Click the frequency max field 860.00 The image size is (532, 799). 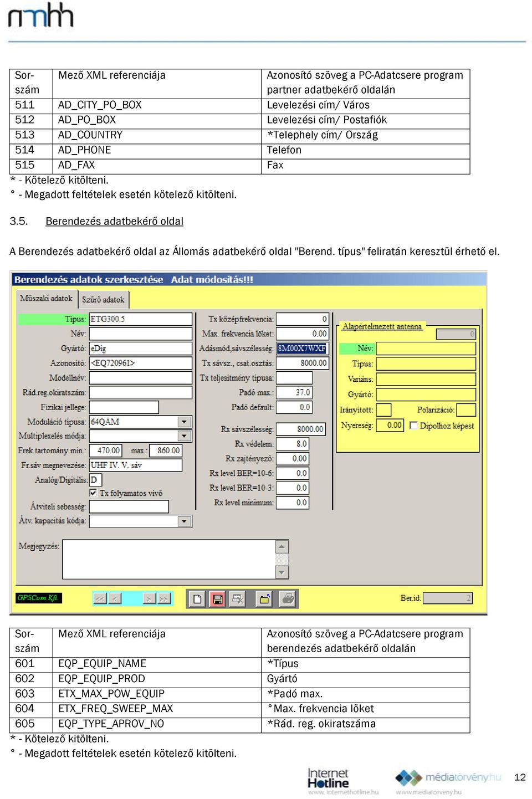(166, 450)
